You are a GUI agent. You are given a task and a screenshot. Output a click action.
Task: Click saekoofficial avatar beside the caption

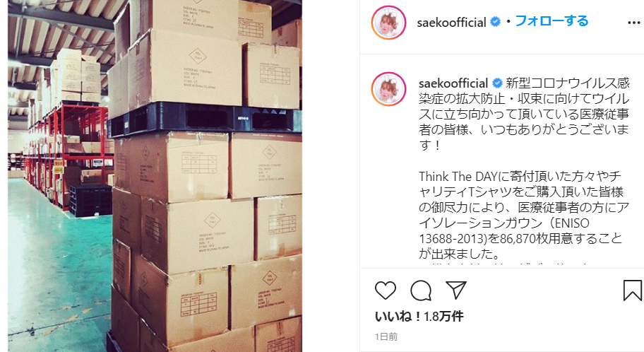click(388, 89)
